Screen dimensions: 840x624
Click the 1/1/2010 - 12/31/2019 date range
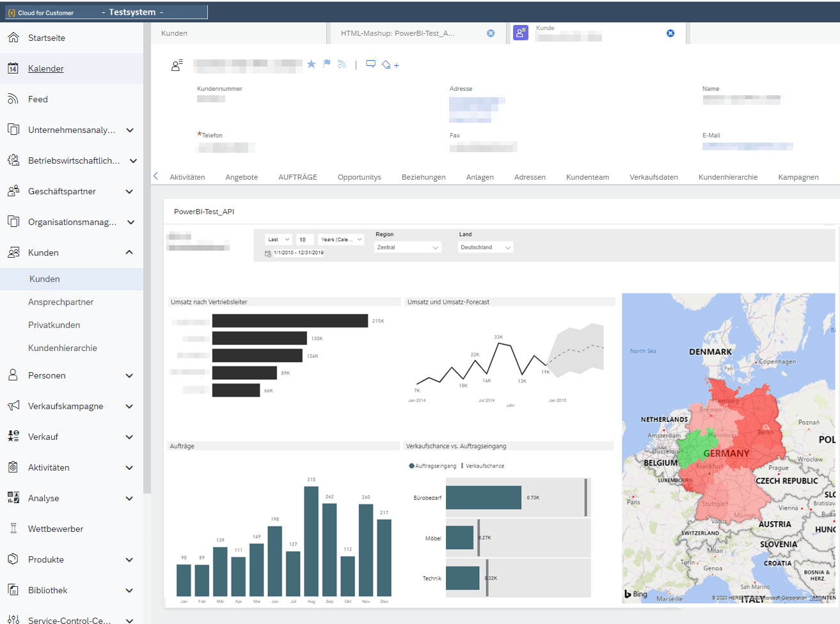point(298,253)
